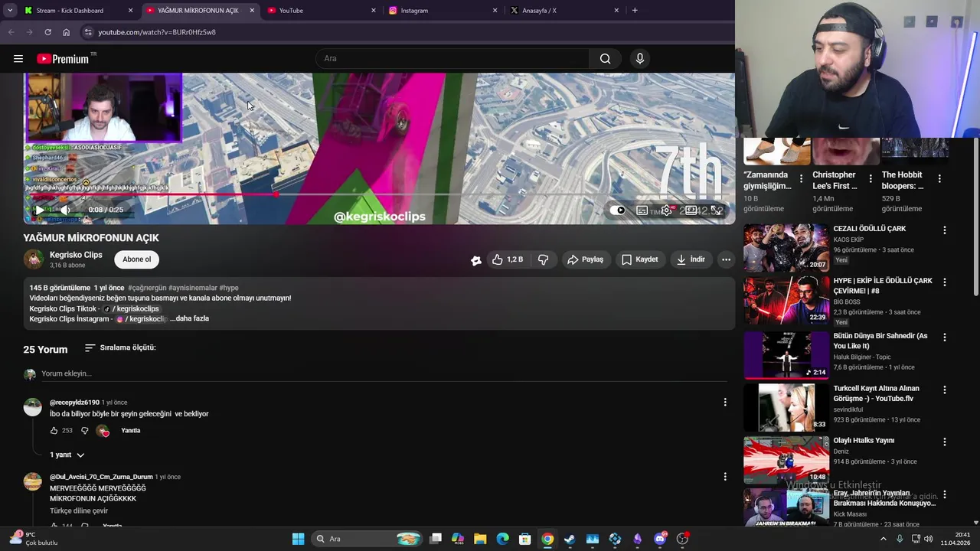
Task: Play the video with the play button
Action: (x=40, y=210)
